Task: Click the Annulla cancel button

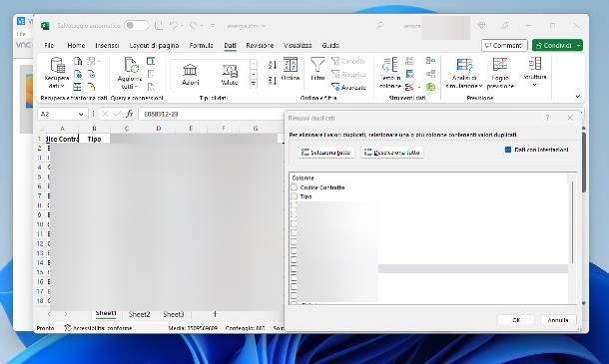Action: pos(558,320)
